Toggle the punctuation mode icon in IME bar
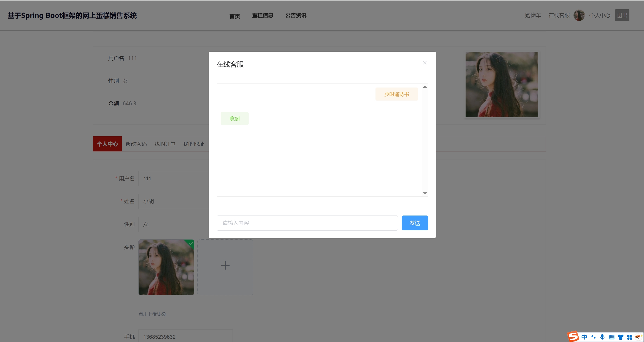The height and width of the screenshot is (342, 644). pos(593,337)
